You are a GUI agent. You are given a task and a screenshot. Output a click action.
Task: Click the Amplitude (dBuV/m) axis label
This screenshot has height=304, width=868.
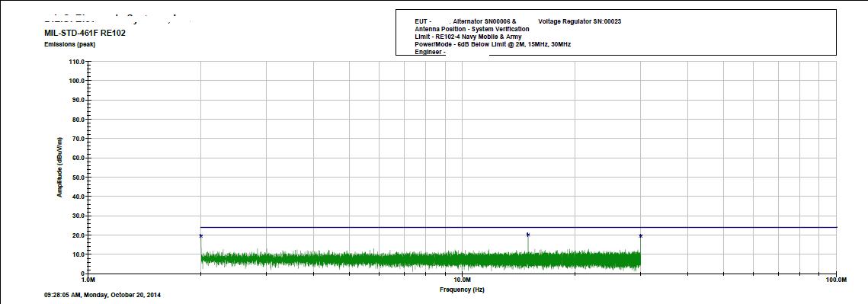pos(59,168)
